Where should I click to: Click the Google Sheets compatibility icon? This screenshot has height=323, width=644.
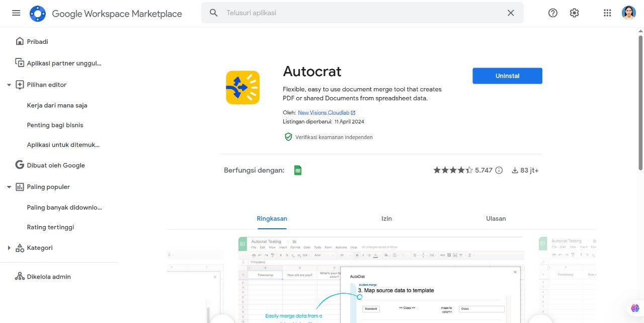tap(298, 170)
